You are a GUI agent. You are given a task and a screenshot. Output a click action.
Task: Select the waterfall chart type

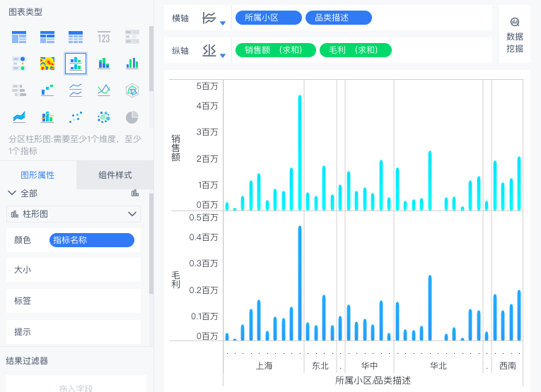pyautogui.click(x=47, y=90)
